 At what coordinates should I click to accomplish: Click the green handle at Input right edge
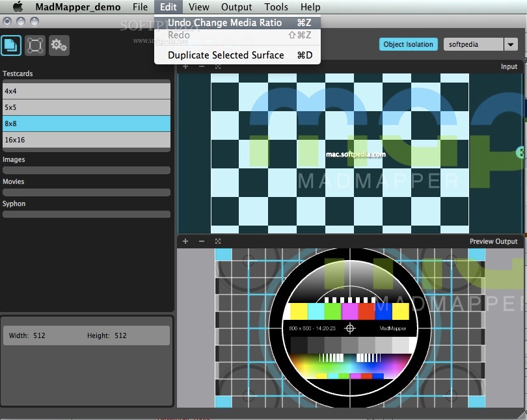pyautogui.click(x=520, y=152)
